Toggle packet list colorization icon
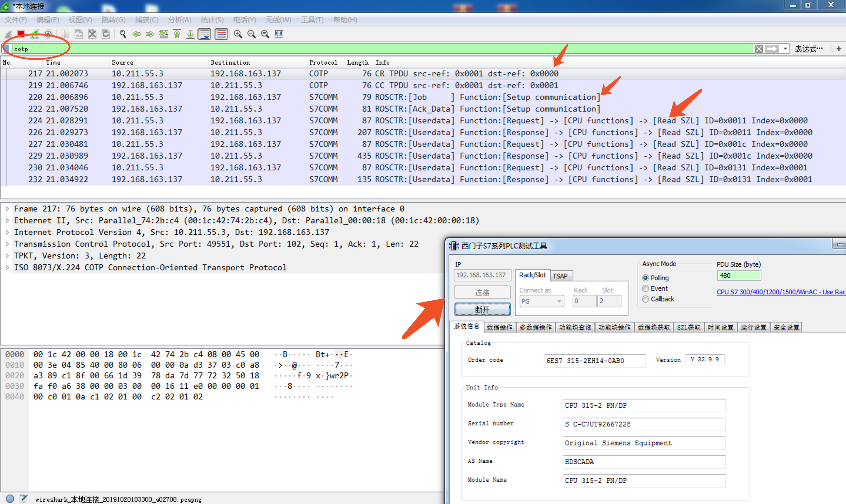Image resolution: width=846 pixels, height=504 pixels. click(x=221, y=34)
